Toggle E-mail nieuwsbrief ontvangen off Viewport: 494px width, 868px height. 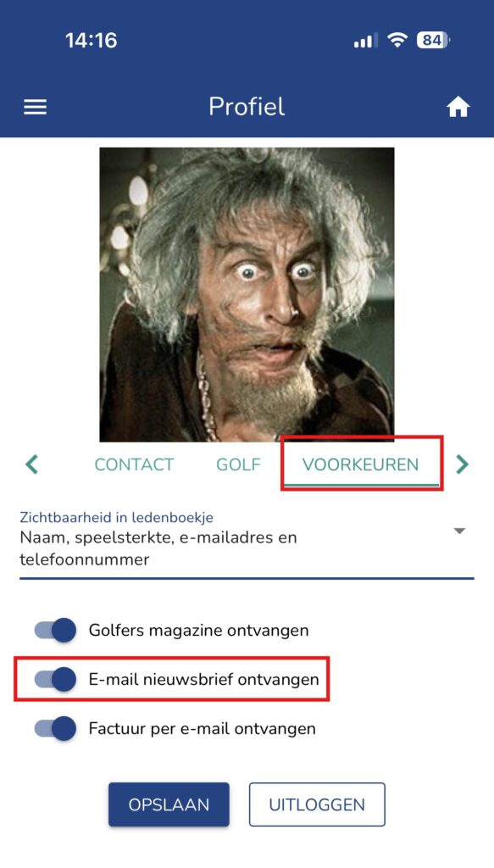(55, 679)
